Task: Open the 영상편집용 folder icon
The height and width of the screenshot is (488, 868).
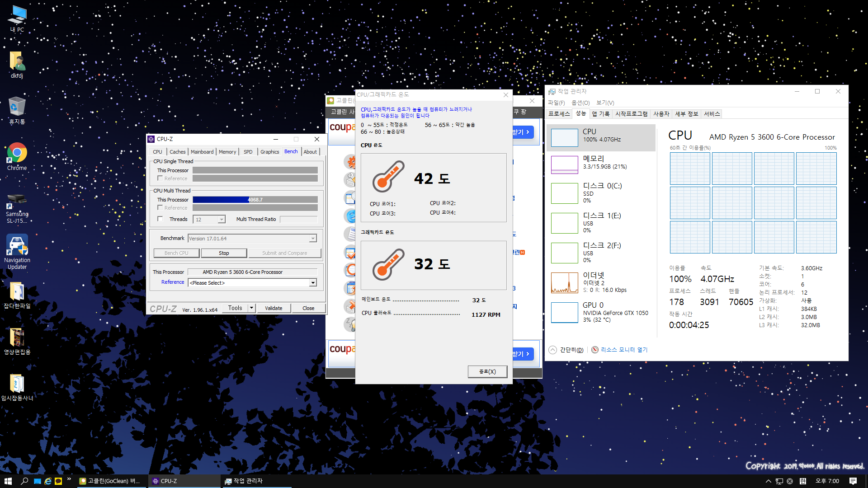Action: tap(17, 341)
